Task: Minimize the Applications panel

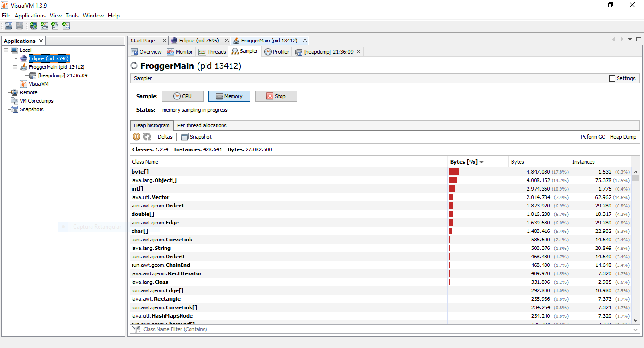Action: pos(120,41)
